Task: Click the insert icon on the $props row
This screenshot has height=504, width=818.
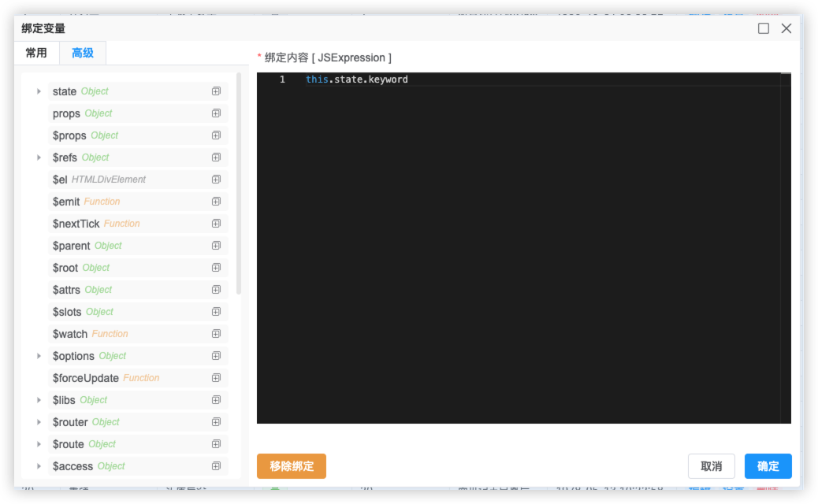Action: coord(216,135)
